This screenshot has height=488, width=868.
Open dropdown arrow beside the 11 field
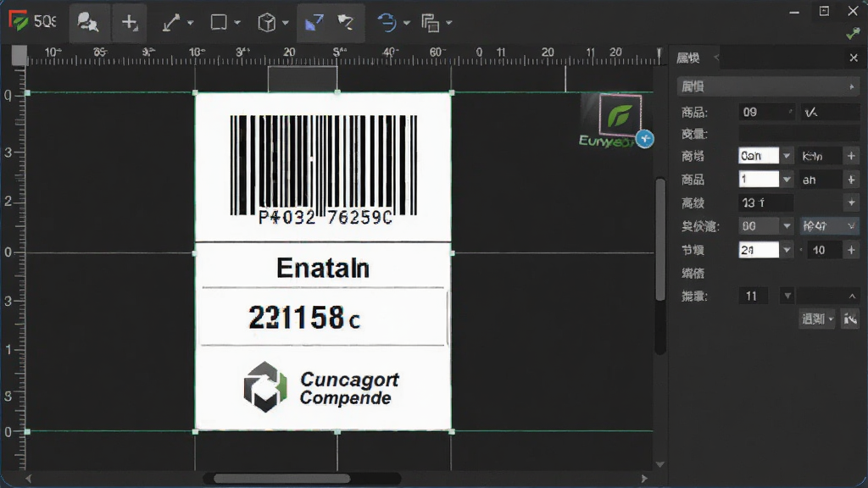tap(787, 296)
